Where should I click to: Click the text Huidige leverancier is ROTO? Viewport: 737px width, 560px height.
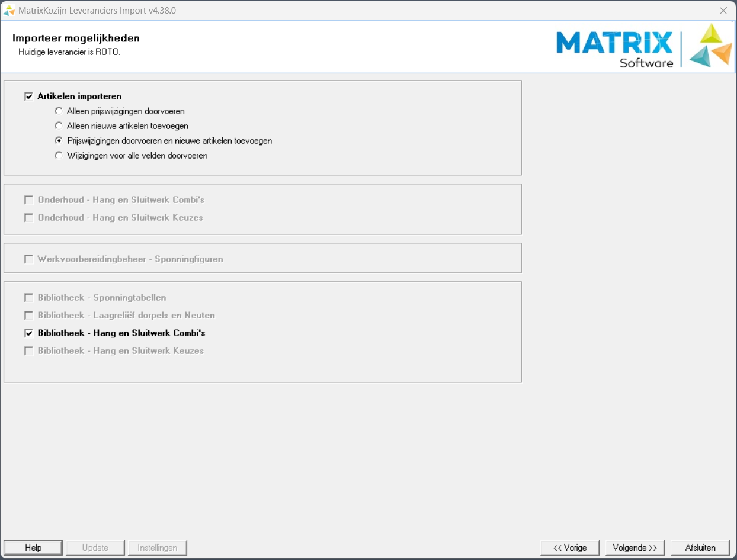[69, 52]
